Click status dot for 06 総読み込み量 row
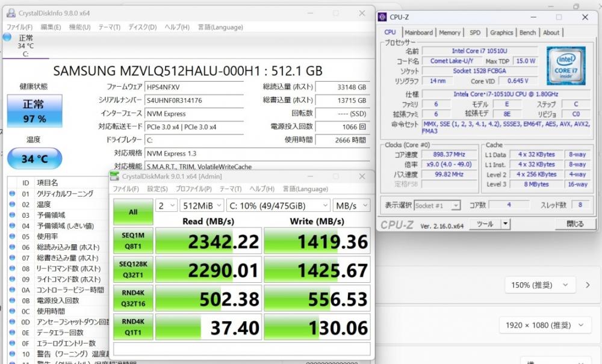 (12, 247)
